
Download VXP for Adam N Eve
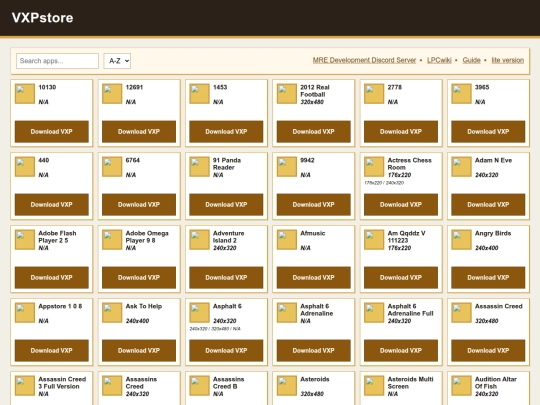(x=488, y=205)
